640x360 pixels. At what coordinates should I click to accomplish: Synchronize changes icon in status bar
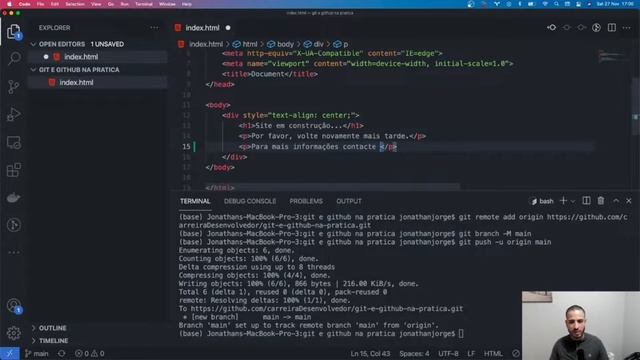61,353
